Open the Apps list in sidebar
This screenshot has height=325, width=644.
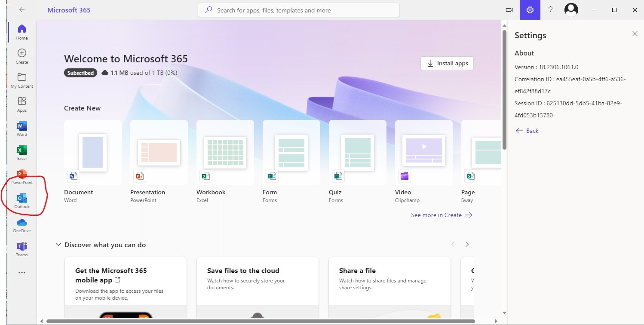(22, 104)
